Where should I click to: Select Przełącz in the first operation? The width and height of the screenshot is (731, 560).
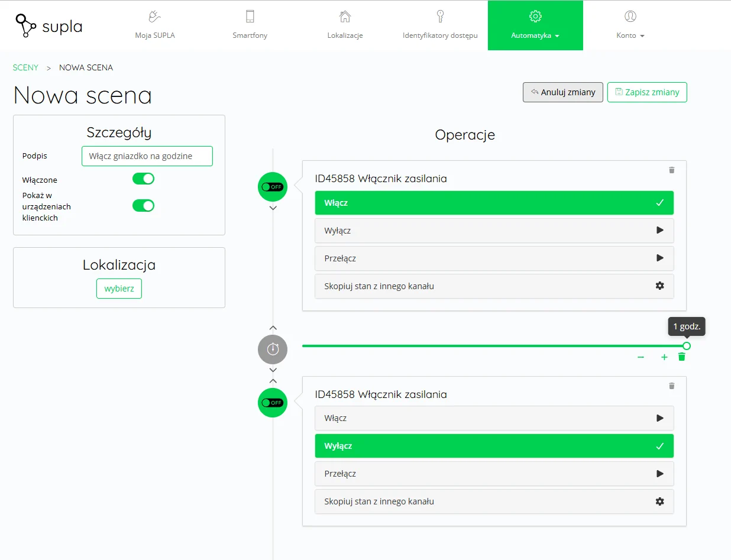(x=494, y=258)
